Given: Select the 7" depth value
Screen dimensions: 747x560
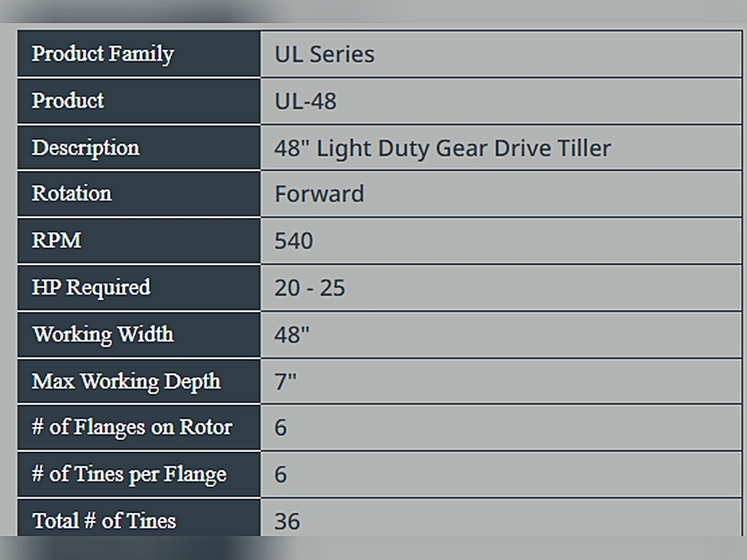Looking at the screenshot, I should pyautogui.click(x=285, y=382).
